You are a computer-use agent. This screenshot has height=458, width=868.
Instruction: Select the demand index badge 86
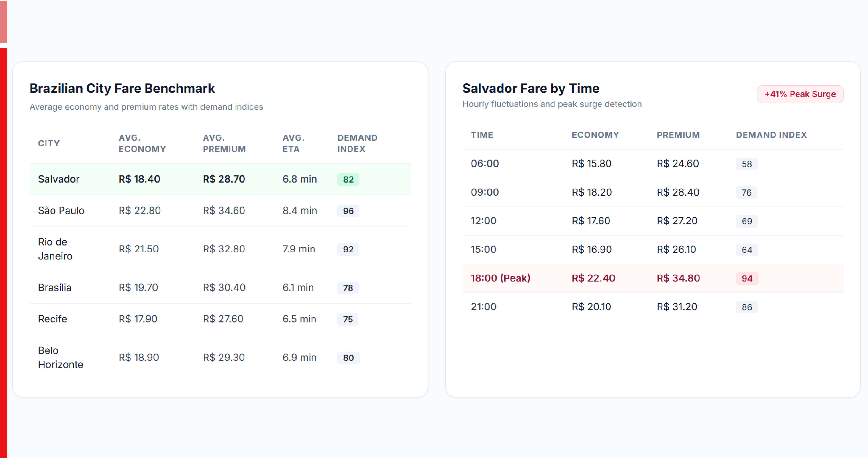point(746,307)
